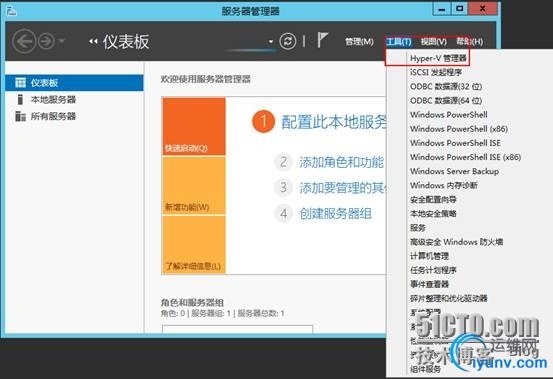The width and height of the screenshot is (553, 379).
Task: Open Windows PowerShell ISE entry
Action: 455,143
